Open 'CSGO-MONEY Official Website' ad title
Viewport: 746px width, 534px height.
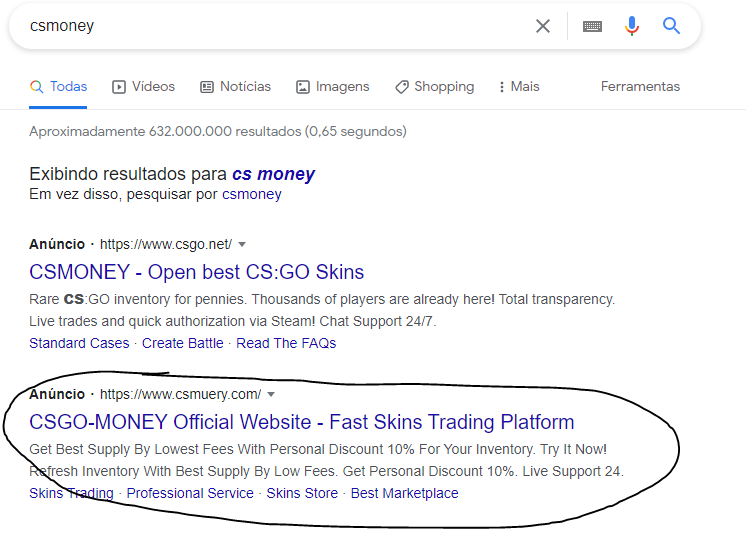coord(302,422)
